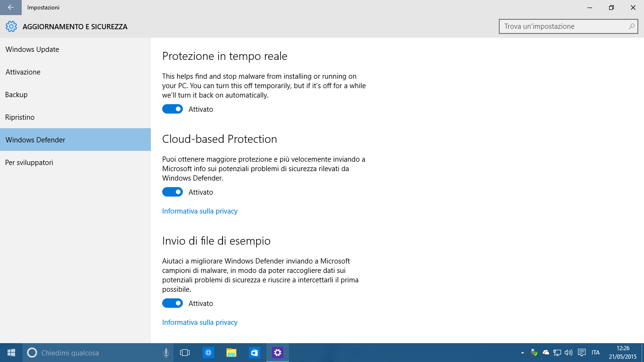Open the Store app from taskbar
Image resolution: width=644 pixels, height=362 pixels.
(x=254, y=353)
